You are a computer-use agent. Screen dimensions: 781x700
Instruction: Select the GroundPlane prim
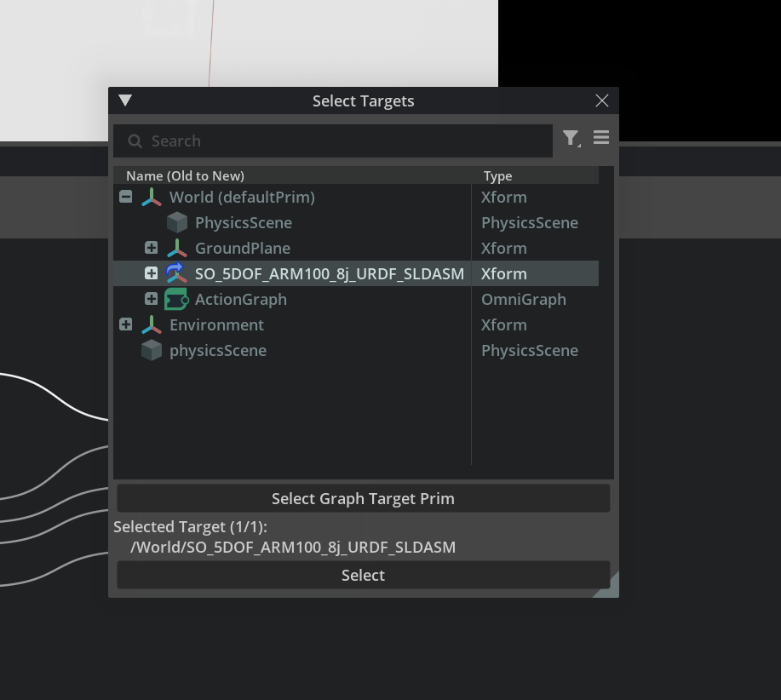pos(243,248)
